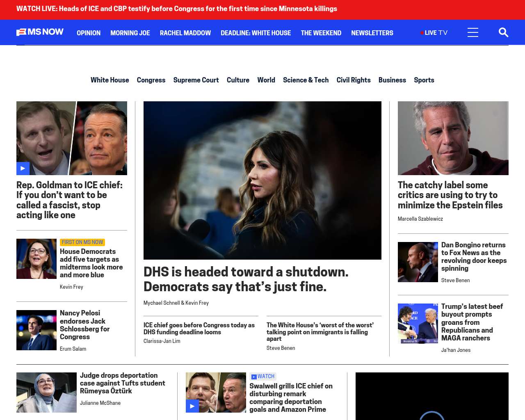Viewport: 525px width, 420px height.
Task: Click the House Democrats story thumbnail
Action: (37, 259)
